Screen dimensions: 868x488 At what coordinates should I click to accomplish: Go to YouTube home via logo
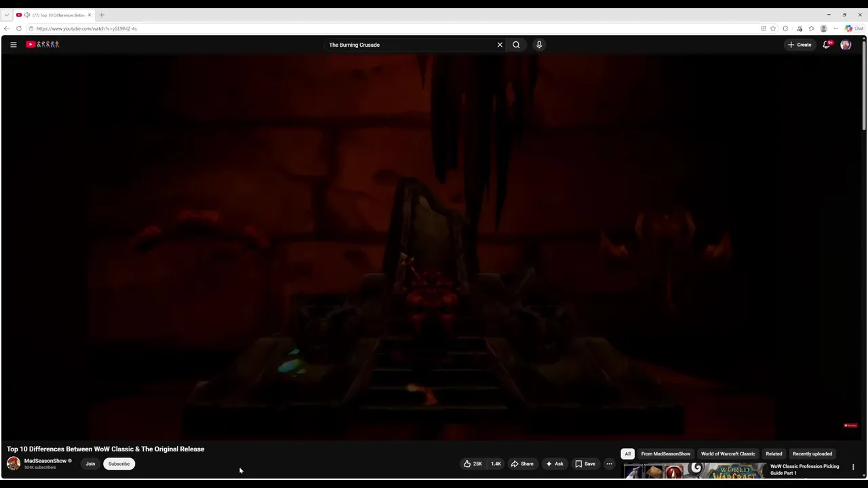(43, 45)
